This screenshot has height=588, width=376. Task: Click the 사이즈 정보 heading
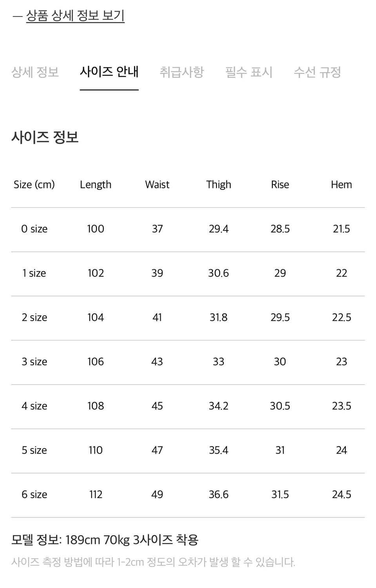click(x=45, y=137)
